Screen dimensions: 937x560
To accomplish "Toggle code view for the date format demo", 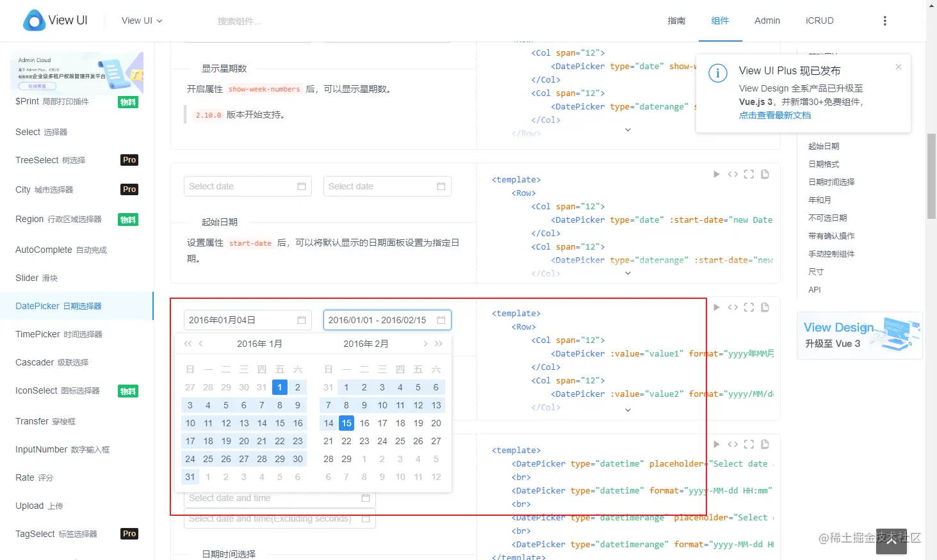I will pos(733,307).
